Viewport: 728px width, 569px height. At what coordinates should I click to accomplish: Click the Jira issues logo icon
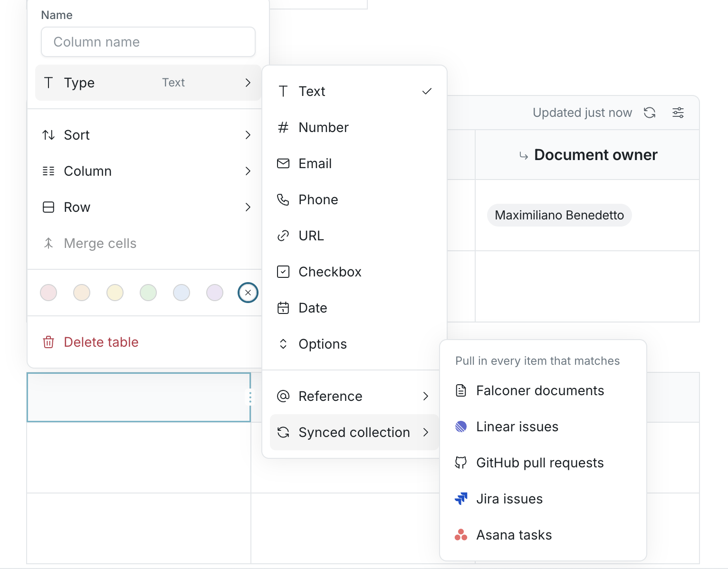pos(461,499)
